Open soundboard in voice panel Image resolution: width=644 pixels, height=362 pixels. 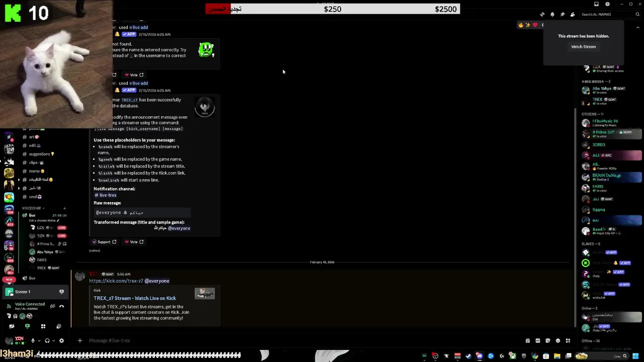[59, 326]
